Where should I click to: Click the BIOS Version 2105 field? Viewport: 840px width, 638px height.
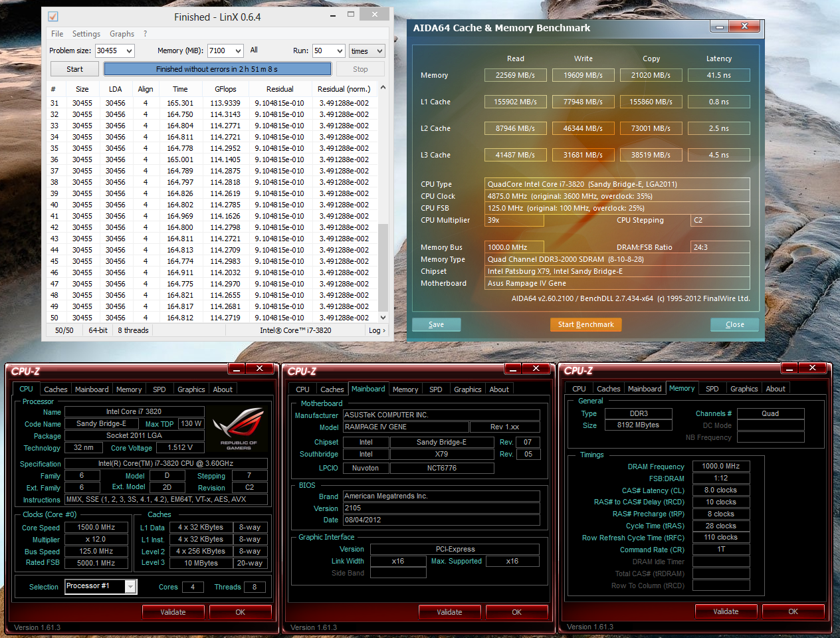441,508
